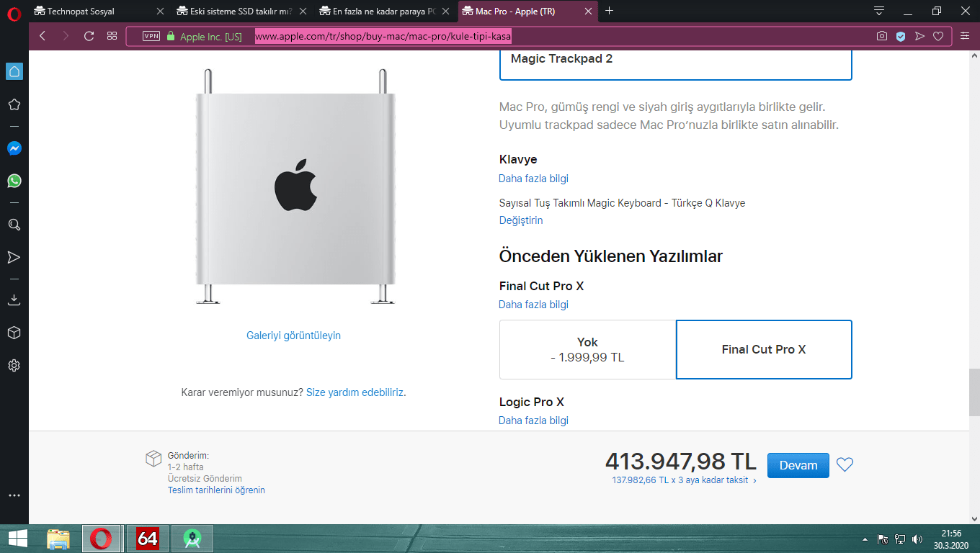Click the 413.947,98 TL total price
The height and width of the screenshot is (553, 980).
click(681, 461)
